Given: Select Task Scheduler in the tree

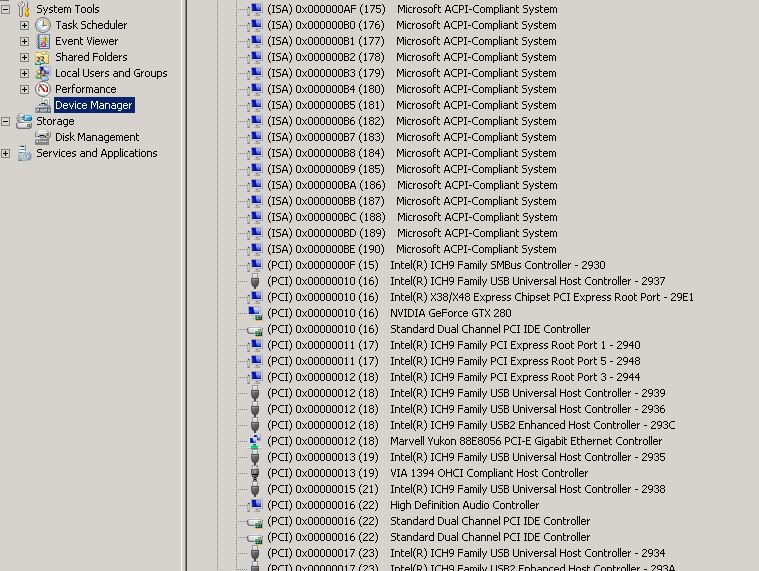Looking at the screenshot, I should pos(91,25).
